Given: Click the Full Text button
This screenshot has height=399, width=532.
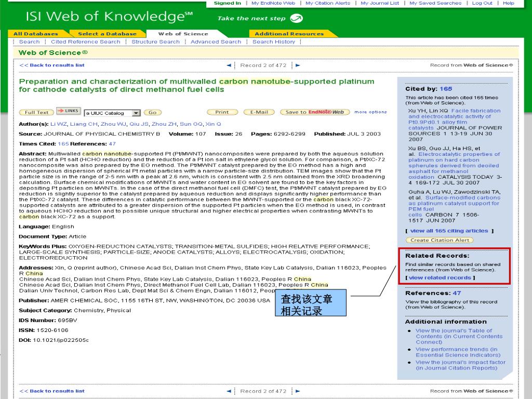Looking at the screenshot, I should (x=36, y=112).
